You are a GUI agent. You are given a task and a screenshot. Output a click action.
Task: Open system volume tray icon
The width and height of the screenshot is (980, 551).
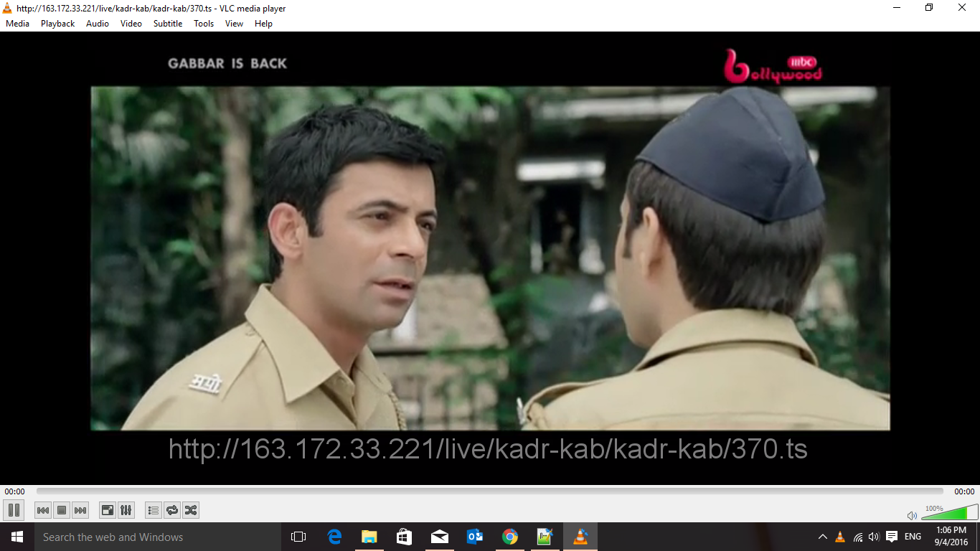[874, 537]
